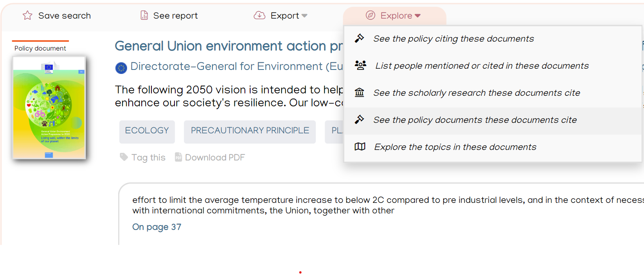This screenshot has height=274, width=644.
Task: Choose 'See the scholarly research these documents cite'
Action: [x=477, y=93]
